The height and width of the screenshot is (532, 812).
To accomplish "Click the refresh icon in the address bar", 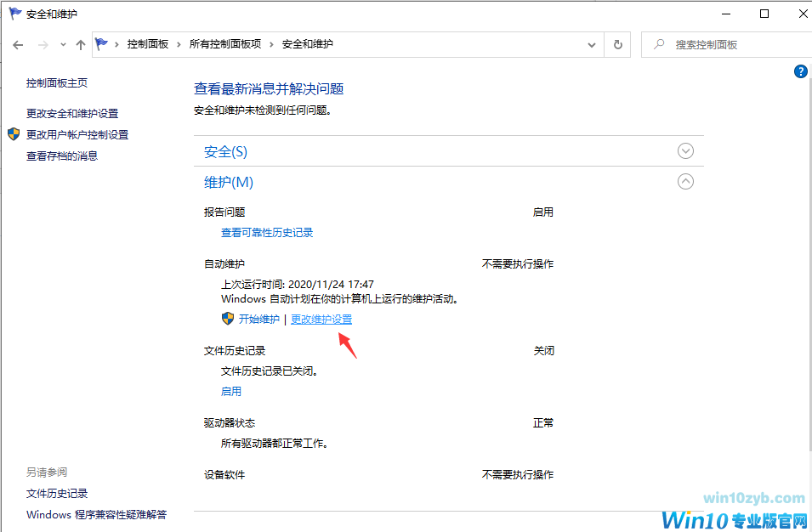I will click(x=617, y=44).
